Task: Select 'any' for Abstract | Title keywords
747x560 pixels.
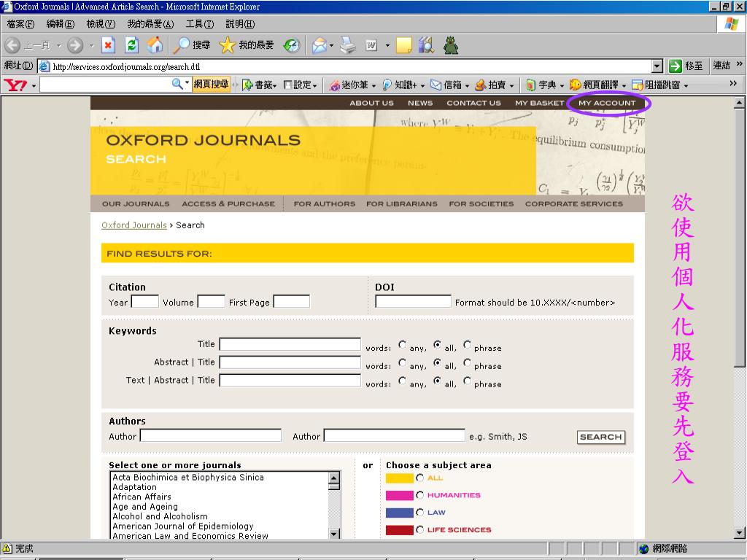Action: (403, 362)
